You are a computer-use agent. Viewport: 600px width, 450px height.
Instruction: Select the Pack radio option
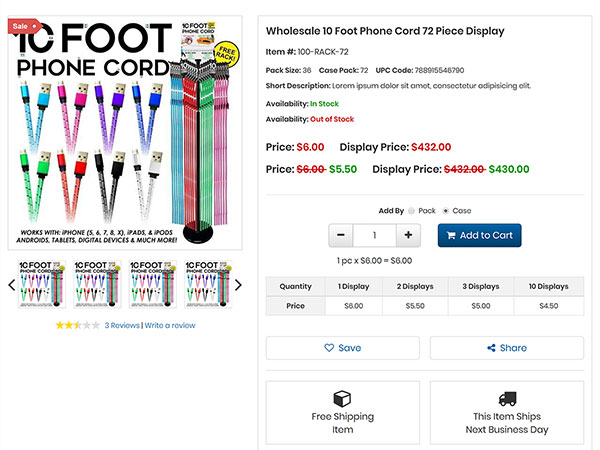point(411,211)
